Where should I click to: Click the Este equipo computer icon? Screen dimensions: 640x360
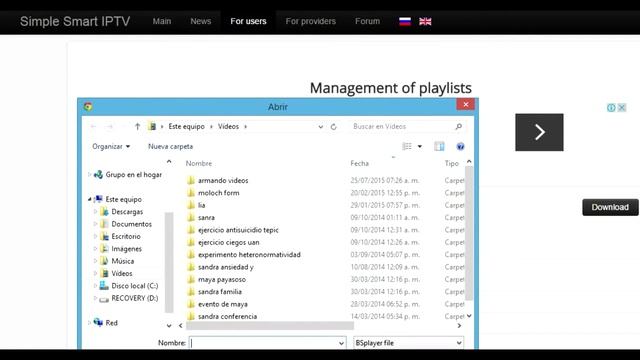[98, 199]
